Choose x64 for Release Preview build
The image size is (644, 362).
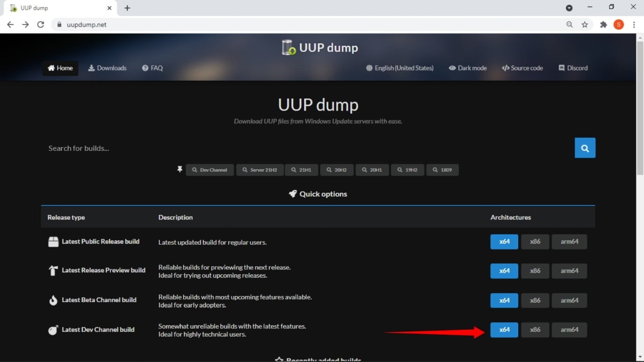(504, 271)
